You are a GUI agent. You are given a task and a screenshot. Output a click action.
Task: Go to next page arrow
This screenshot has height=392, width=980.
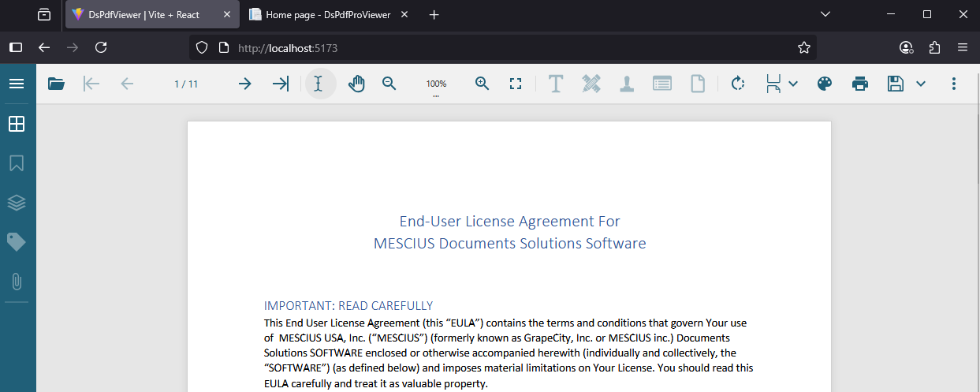tap(245, 84)
